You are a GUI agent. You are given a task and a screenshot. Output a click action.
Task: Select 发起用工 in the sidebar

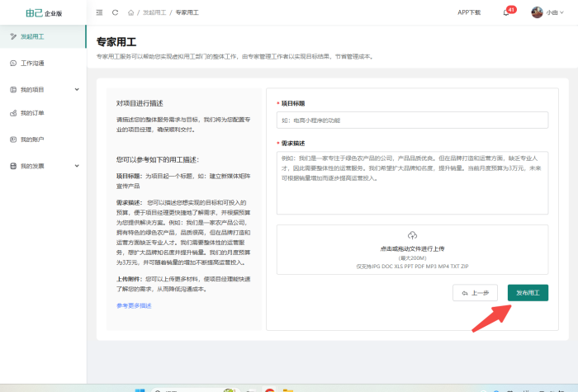coord(43,36)
